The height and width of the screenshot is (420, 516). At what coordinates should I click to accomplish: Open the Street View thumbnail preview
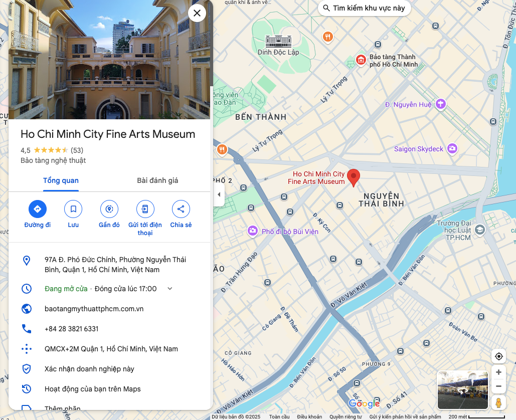(463, 390)
